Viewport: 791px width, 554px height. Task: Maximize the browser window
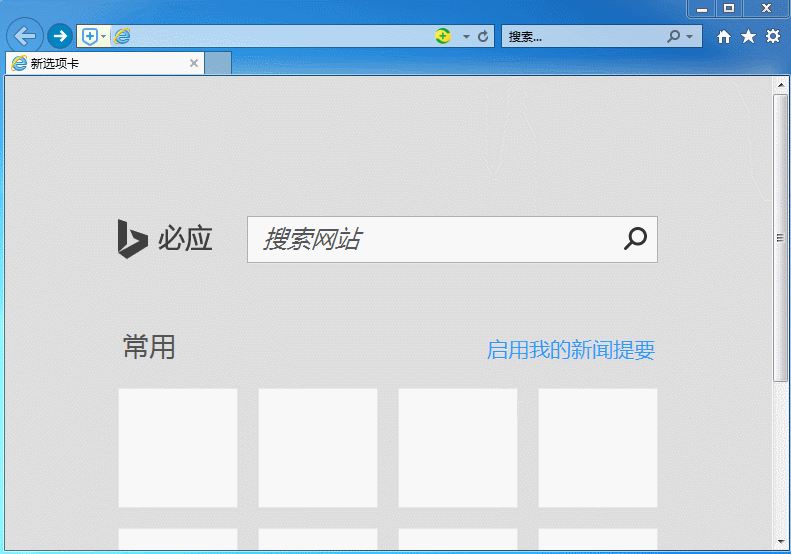pyautogui.click(x=729, y=9)
